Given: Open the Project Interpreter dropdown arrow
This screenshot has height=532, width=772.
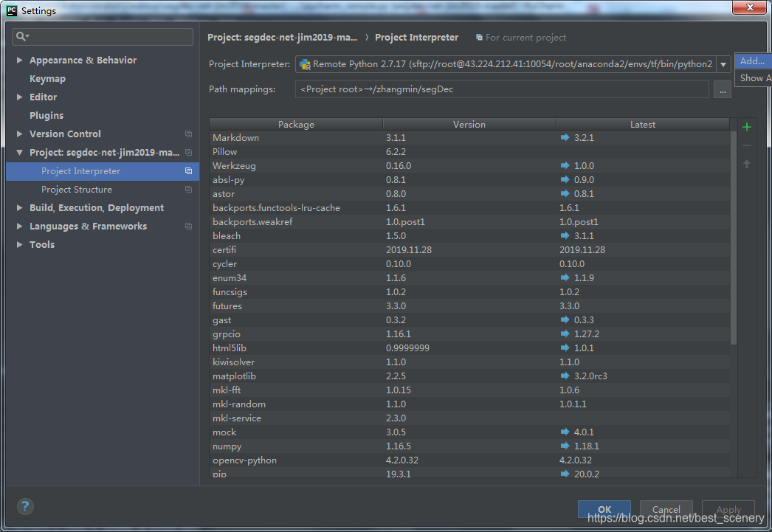Looking at the screenshot, I should 723,64.
